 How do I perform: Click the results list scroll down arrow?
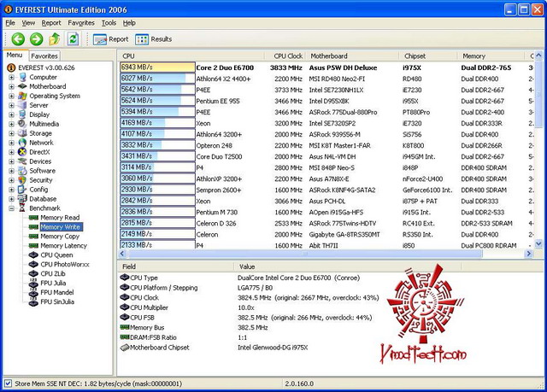pos(538,244)
